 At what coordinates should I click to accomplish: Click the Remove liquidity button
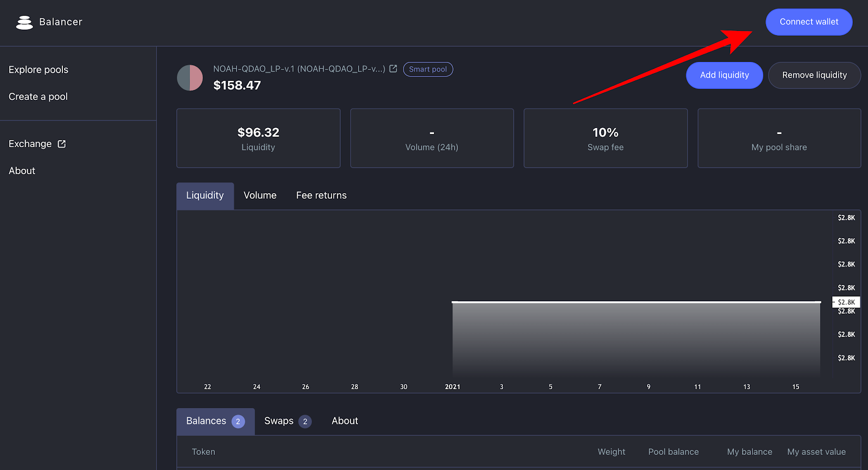point(814,75)
